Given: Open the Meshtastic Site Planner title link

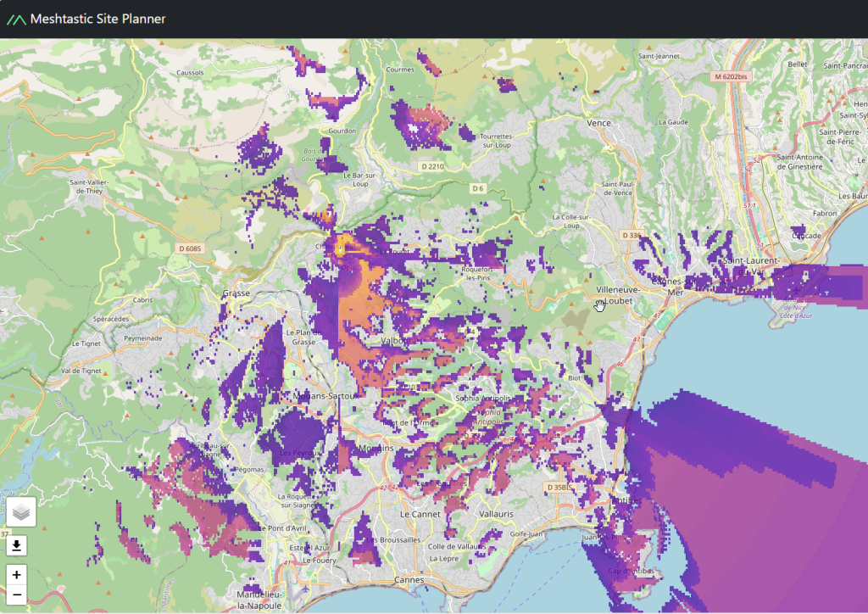Looking at the screenshot, I should pos(97,19).
